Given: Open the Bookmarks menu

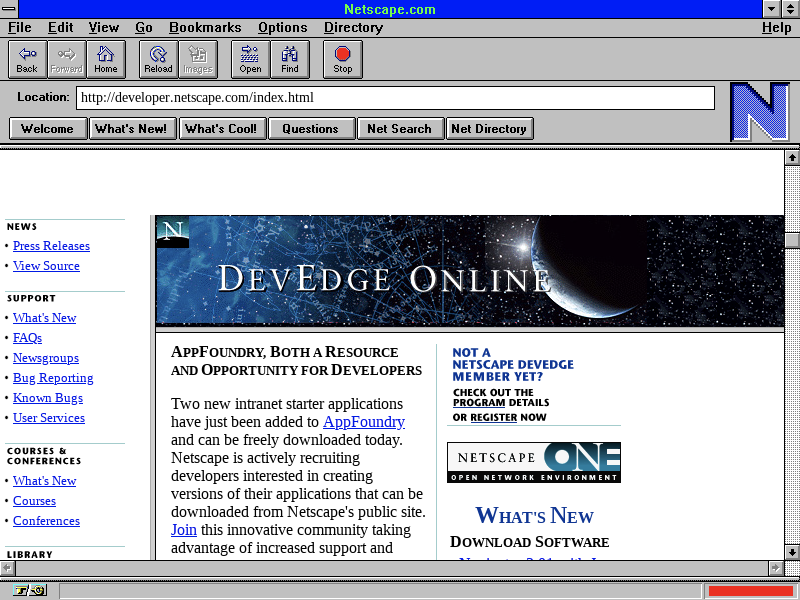Looking at the screenshot, I should [x=205, y=27].
